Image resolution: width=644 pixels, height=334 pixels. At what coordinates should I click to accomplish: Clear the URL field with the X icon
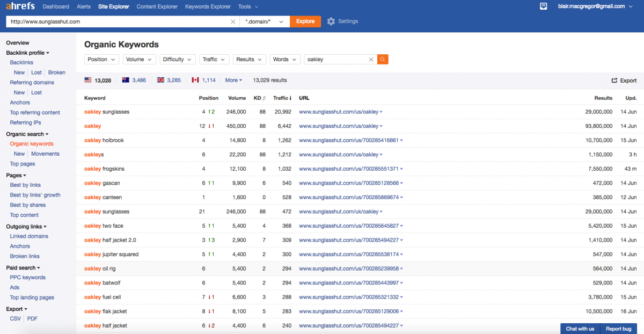pyautogui.click(x=233, y=21)
